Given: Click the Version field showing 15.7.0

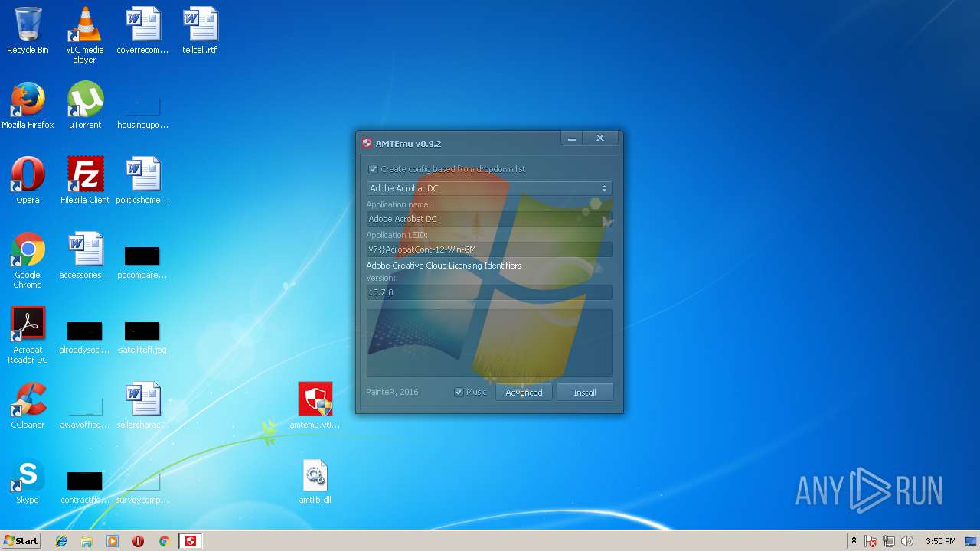Looking at the screenshot, I should pyautogui.click(x=488, y=292).
